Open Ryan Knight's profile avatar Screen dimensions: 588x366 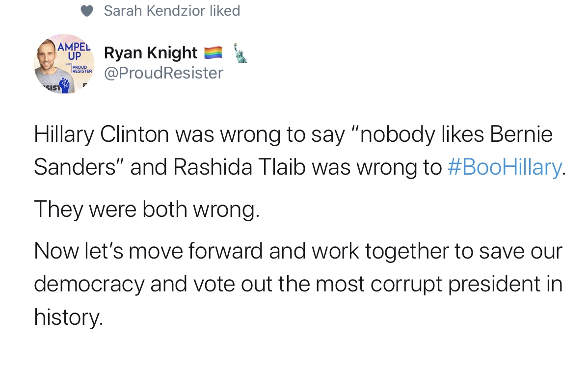coord(64,63)
